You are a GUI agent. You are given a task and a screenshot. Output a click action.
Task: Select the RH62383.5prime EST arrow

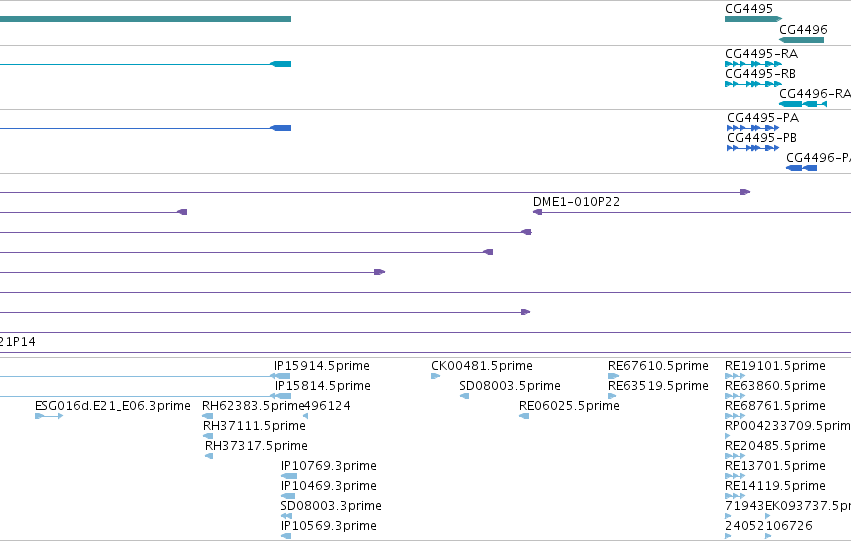[x=207, y=416]
